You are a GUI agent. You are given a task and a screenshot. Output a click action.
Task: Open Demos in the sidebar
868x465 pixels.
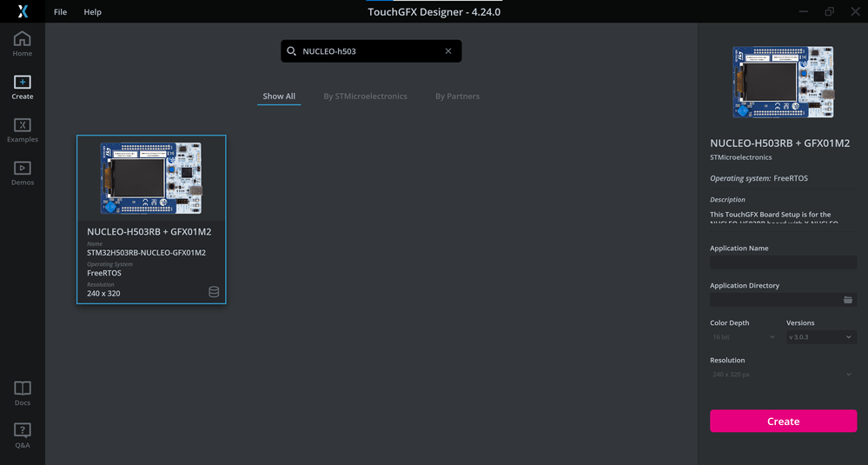click(x=22, y=173)
